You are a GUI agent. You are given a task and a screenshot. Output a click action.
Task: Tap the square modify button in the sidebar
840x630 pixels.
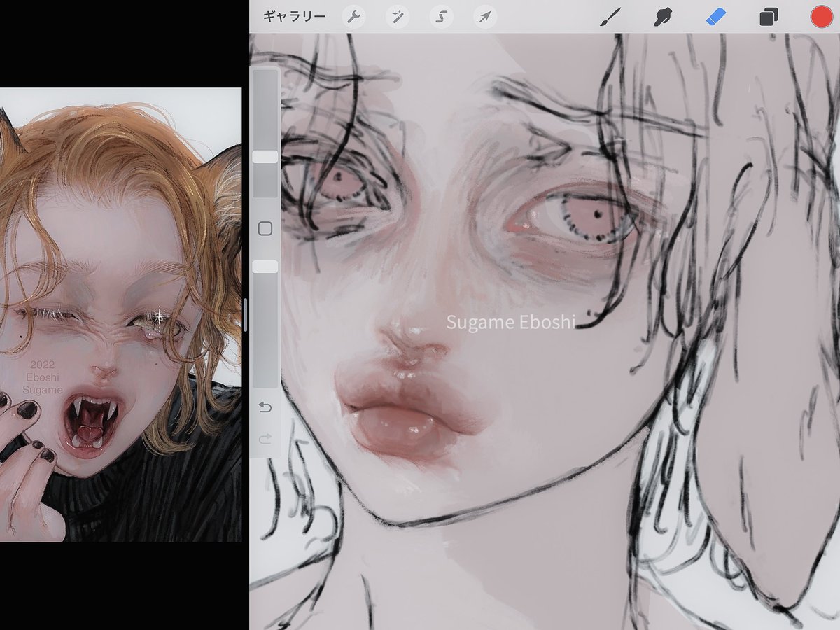265,228
